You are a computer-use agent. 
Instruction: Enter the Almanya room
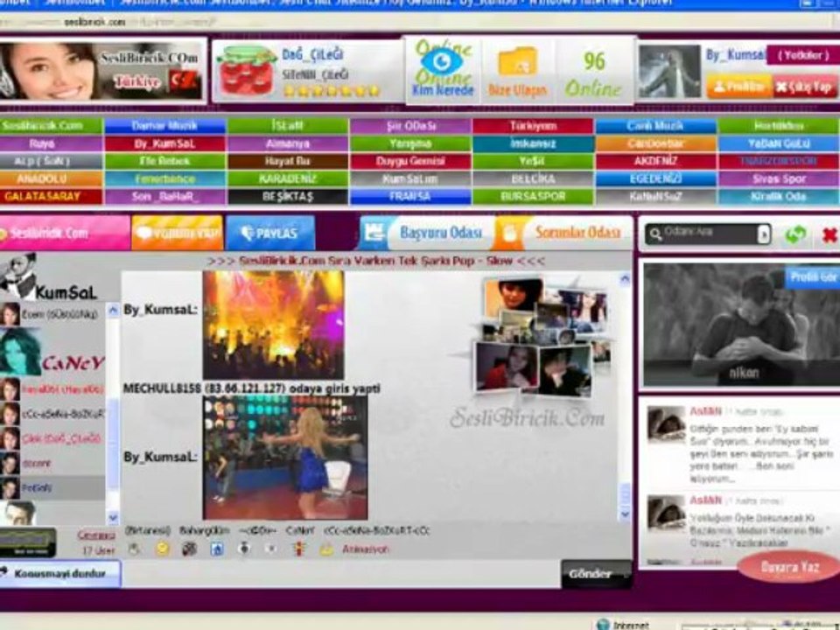point(288,143)
